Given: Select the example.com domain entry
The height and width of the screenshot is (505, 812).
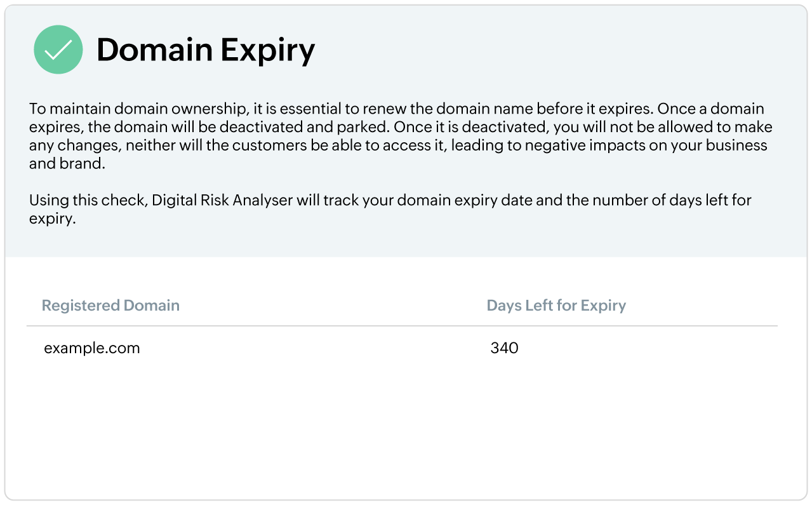Looking at the screenshot, I should click(92, 348).
